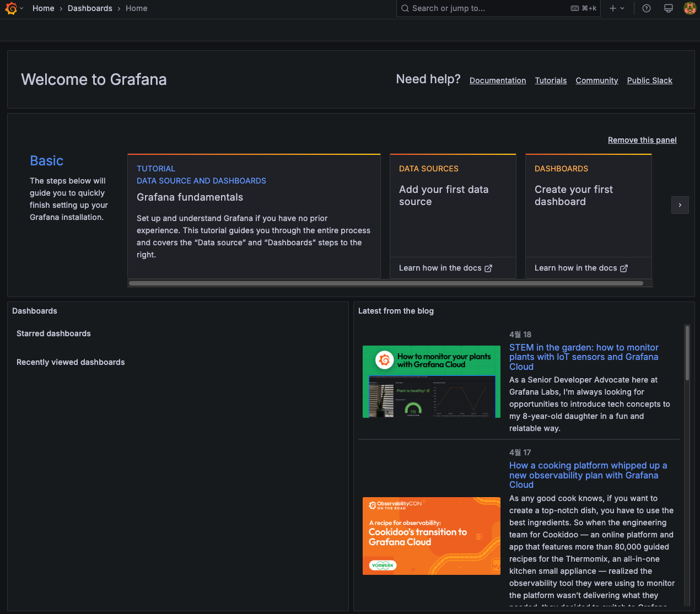
Task: Click the Recently viewed dashboards heading
Action: click(x=71, y=362)
